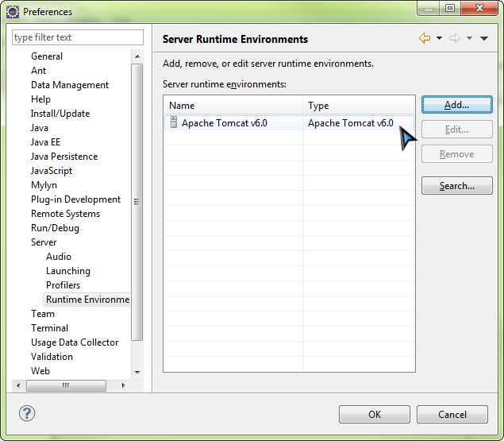The image size is (504, 441).
Task: Click the Edit... button
Action: [x=456, y=130]
